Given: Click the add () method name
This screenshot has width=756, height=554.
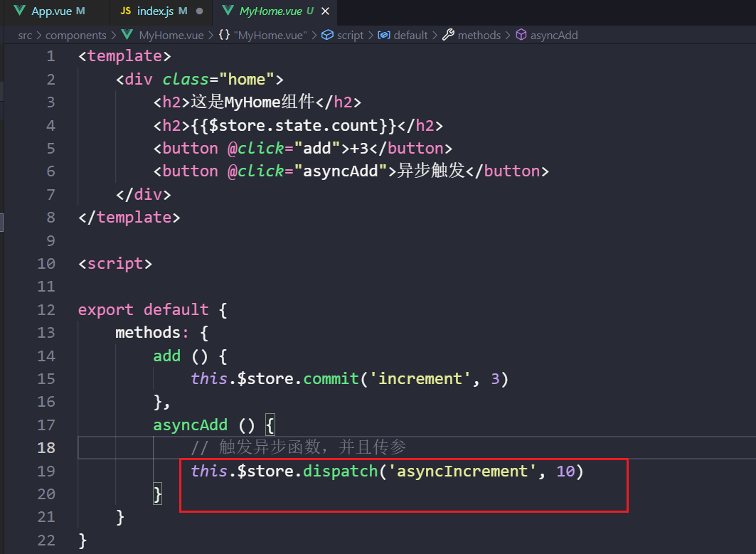Looking at the screenshot, I should point(167,356).
